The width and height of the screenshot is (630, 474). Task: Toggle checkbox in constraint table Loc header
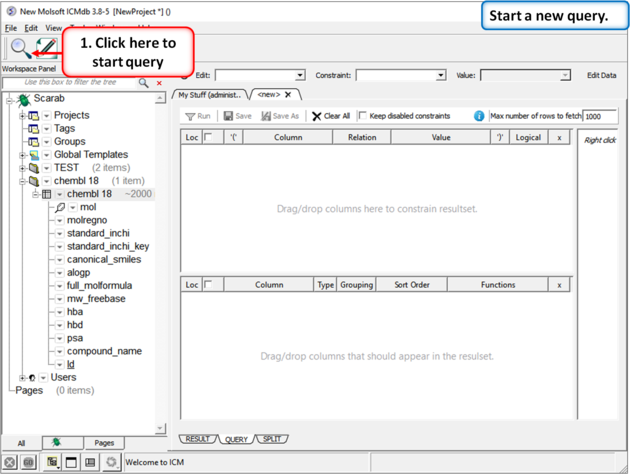[209, 138]
